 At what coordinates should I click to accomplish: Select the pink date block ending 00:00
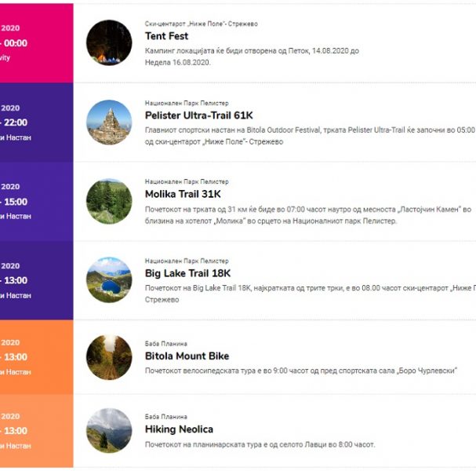(x=36, y=43)
